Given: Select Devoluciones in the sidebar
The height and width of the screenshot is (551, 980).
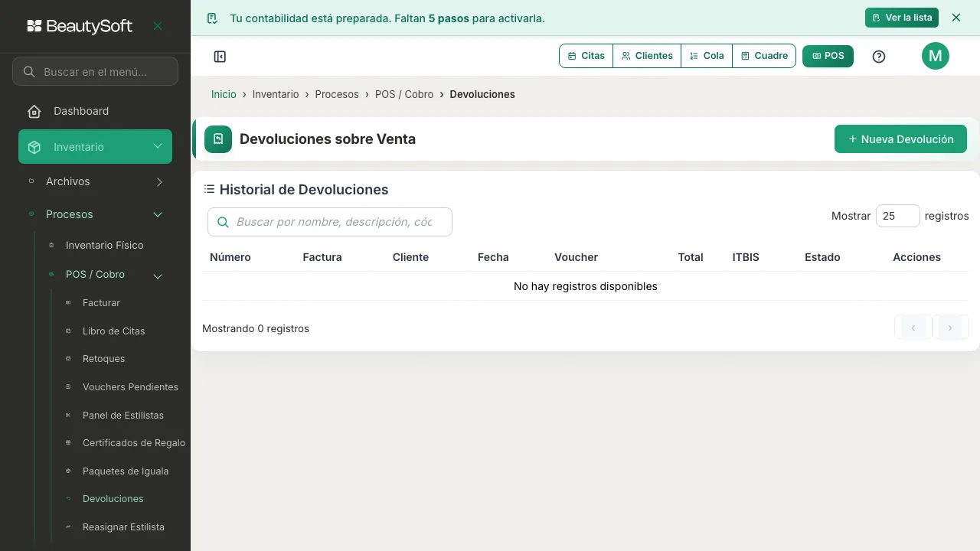Looking at the screenshot, I should [x=113, y=498].
